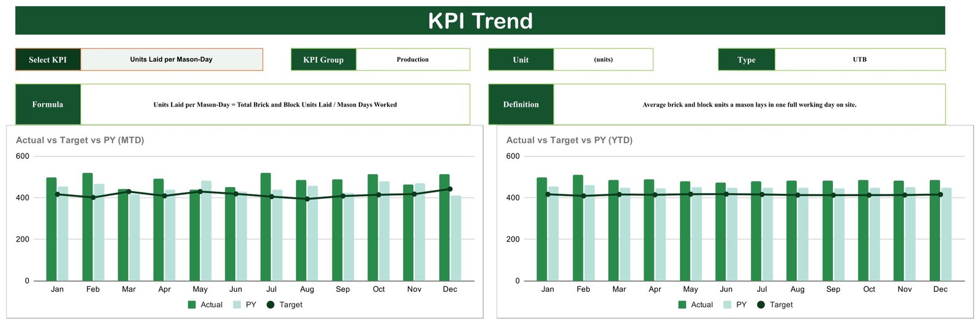Image resolution: width=980 pixels, height=325 pixels.
Task: Select the formula text for Units Laid per Mason-Day
Action: 275,104
